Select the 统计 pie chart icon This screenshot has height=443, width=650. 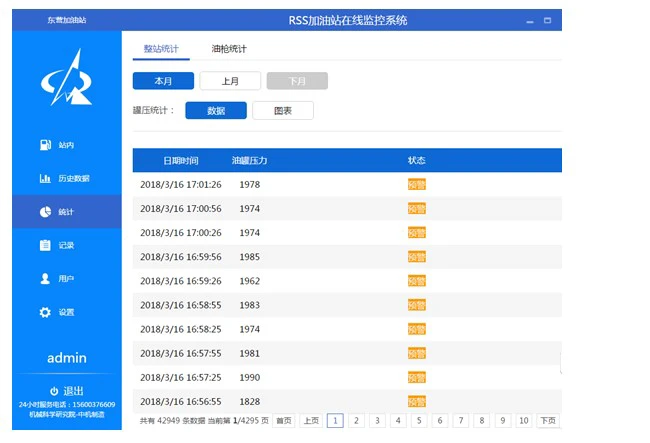[45, 212]
